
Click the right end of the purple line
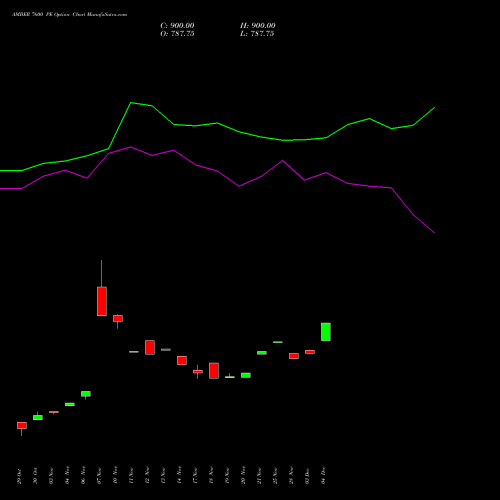pos(434,233)
